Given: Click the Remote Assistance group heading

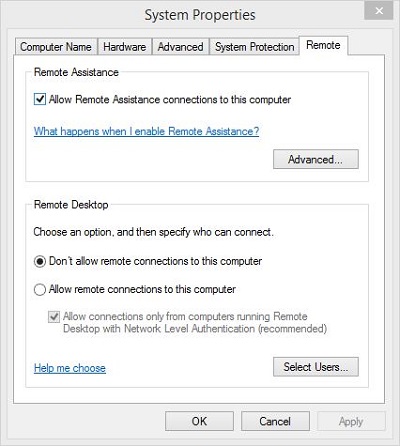Looking at the screenshot, I should tap(76, 72).
